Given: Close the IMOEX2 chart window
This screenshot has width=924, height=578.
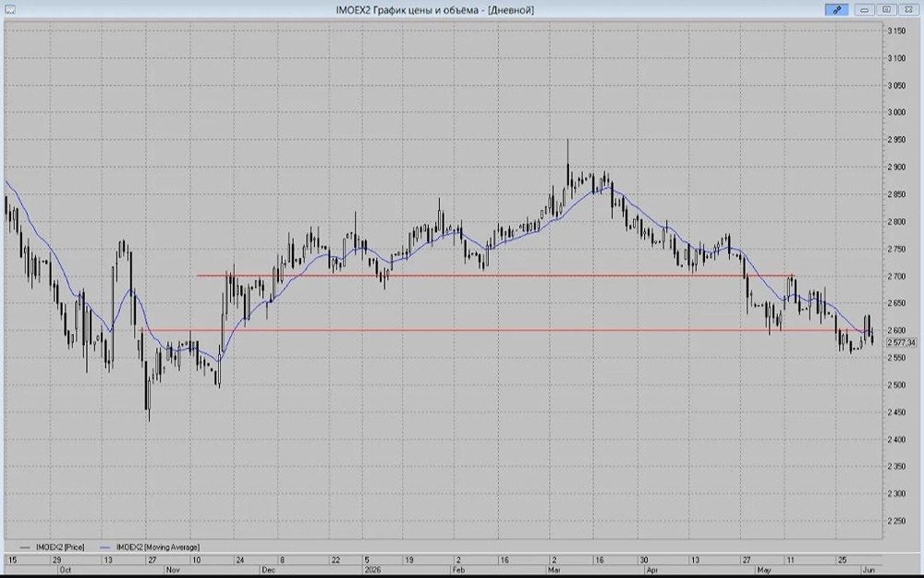Looking at the screenshot, I should (x=908, y=9).
